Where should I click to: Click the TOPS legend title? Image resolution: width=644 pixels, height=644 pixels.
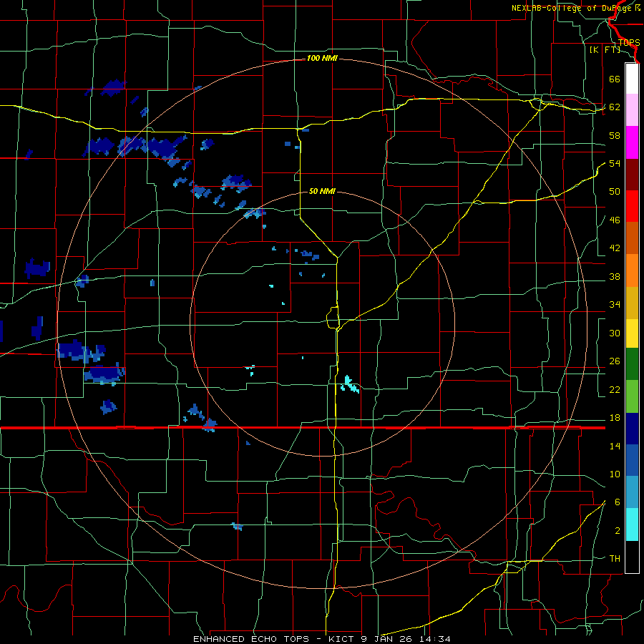pos(629,43)
